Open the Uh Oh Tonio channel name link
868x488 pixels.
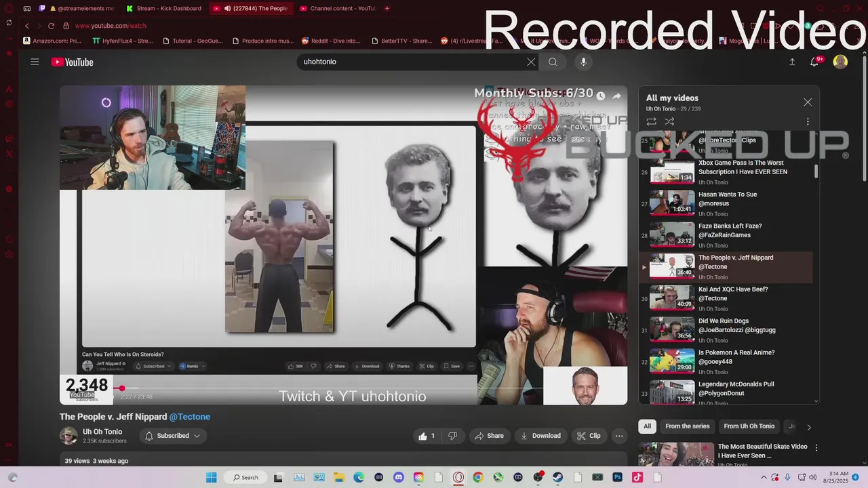(x=102, y=432)
